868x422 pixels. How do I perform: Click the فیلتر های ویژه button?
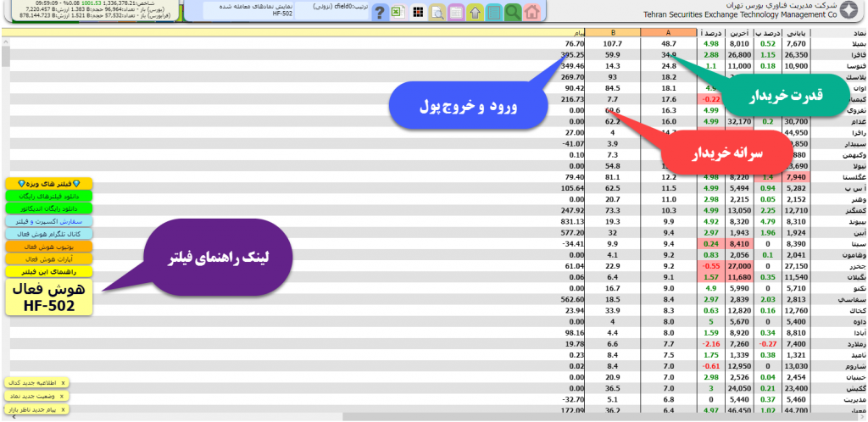48,183
